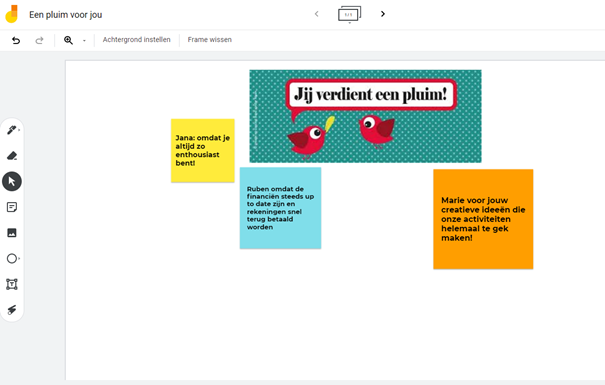
Task: Activate the Select arrow tool
Action: (x=12, y=181)
